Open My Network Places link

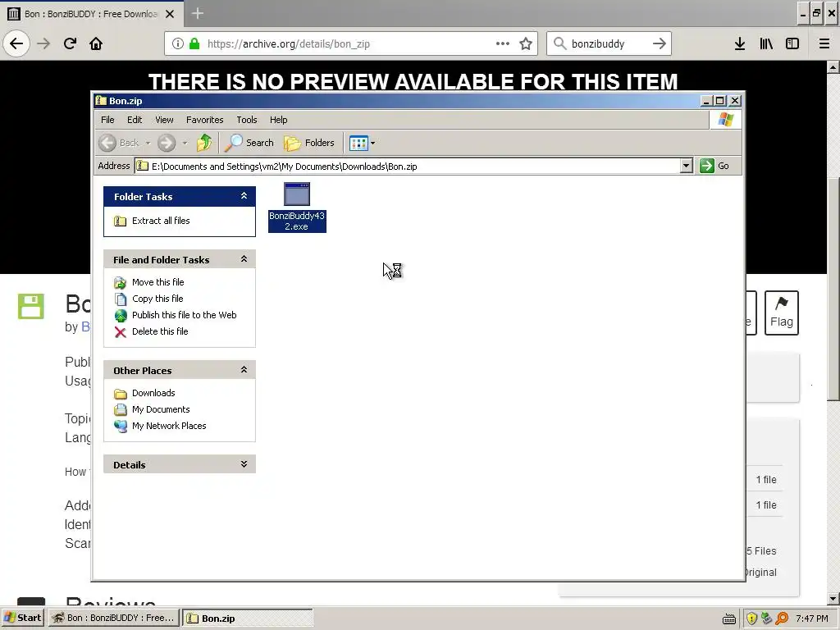pyautogui.click(x=169, y=426)
